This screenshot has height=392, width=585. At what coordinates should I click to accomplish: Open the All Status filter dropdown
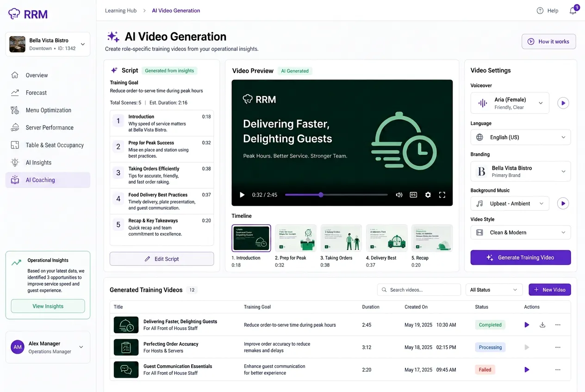(494, 290)
